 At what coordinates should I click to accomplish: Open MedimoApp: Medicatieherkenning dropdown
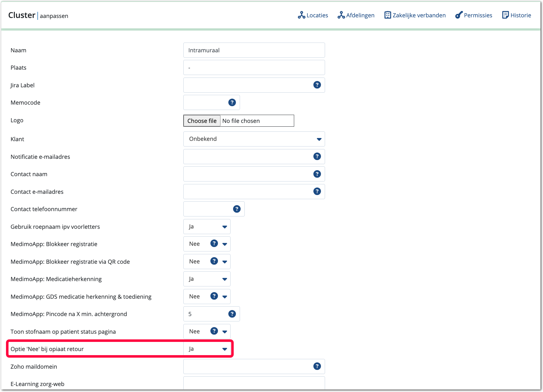coord(207,279)
